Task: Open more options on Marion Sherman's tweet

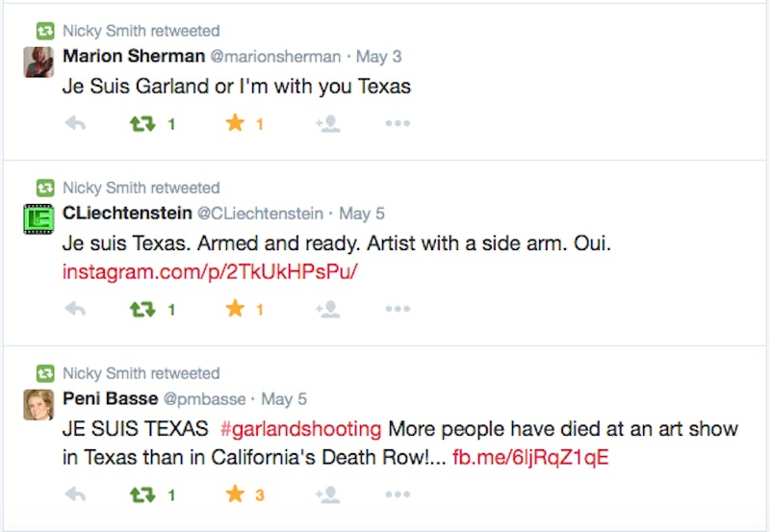Action: pos(398,124)
